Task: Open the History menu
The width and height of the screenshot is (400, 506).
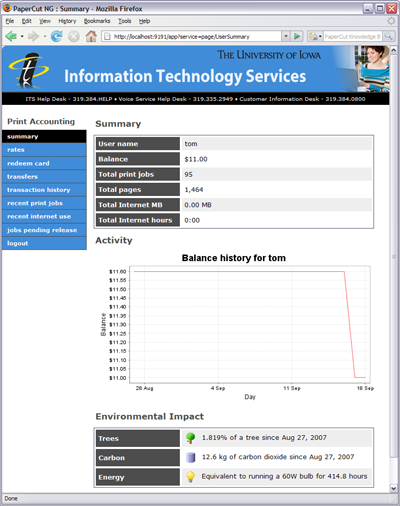Action: tap(67, 21)
